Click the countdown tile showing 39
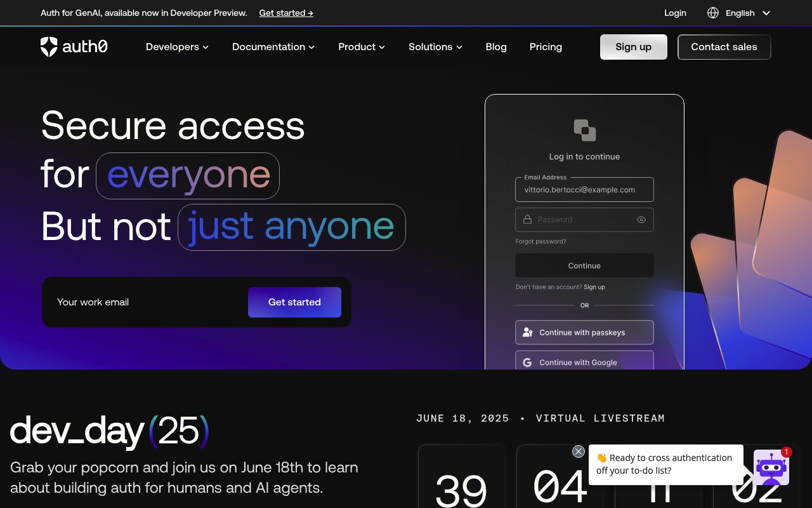Screen dimensions: 812x508 point(461,476)
